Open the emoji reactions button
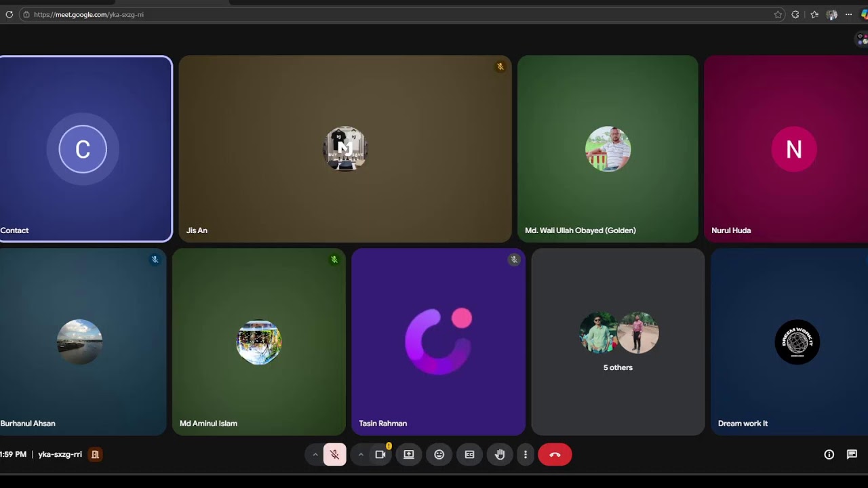 point(439,455)
